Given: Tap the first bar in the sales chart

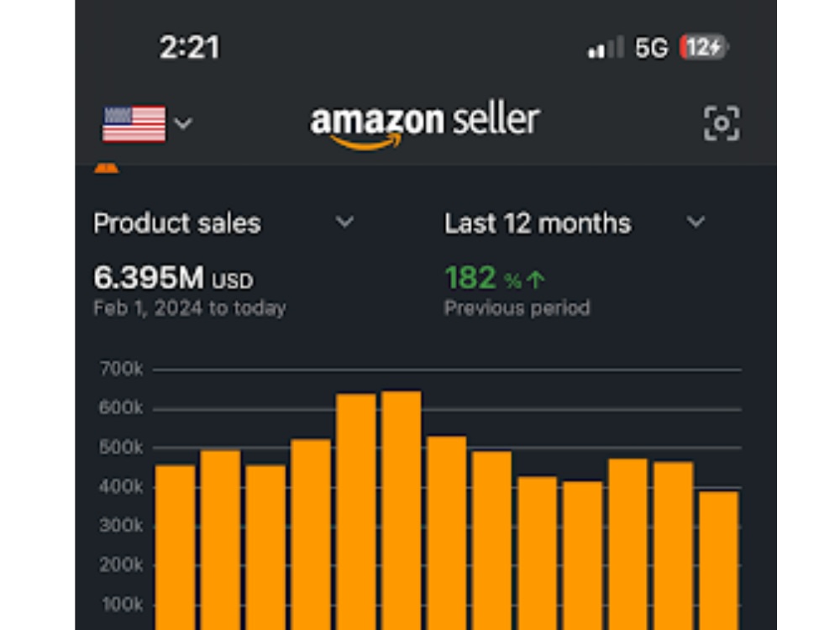Looking at the screenshot, I should click(x=176, y=548).
